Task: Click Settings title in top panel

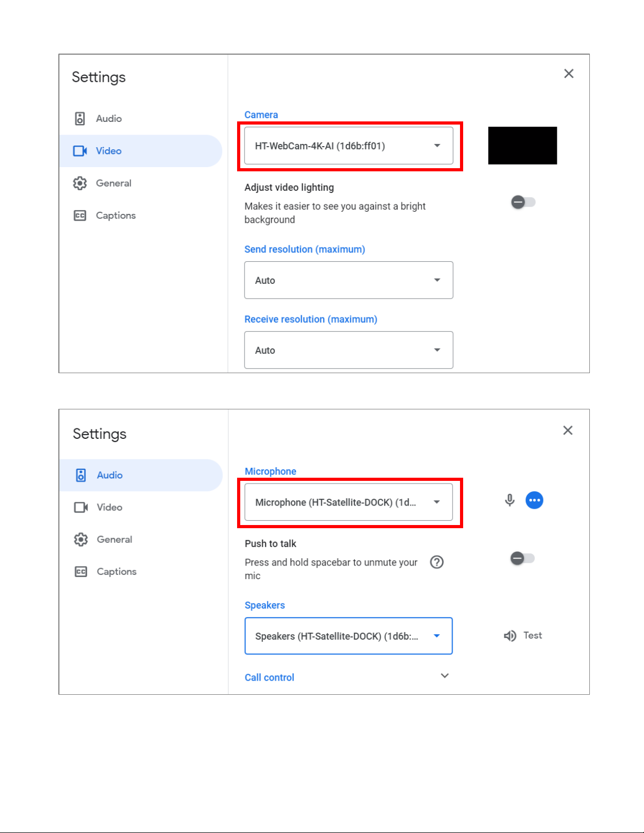Action: (99, 77)
